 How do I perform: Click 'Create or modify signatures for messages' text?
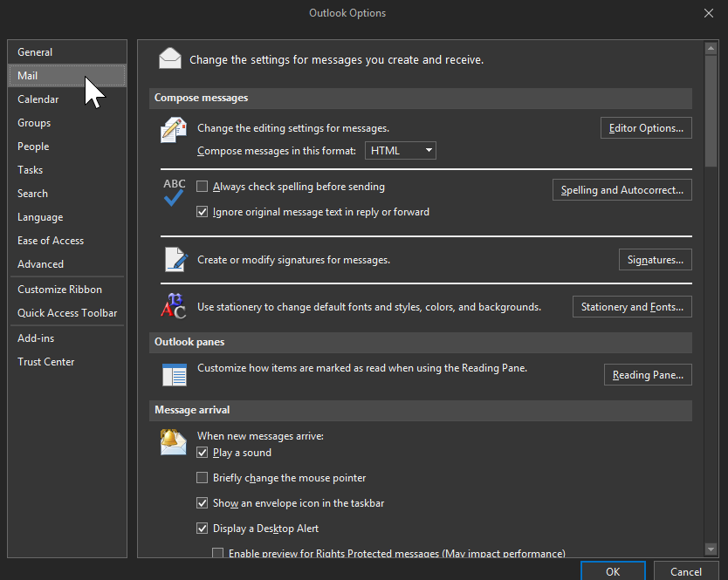[x=294, y=260]
